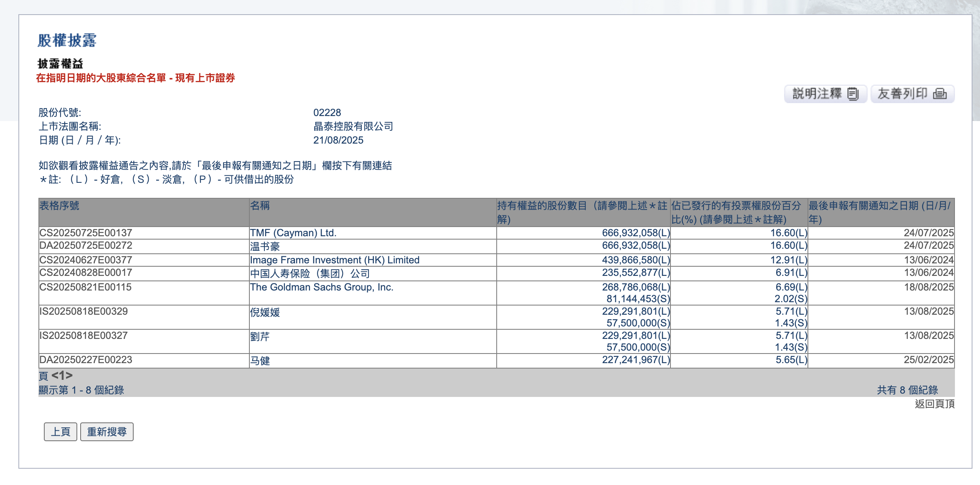This screenshot has width=980, height=485.
Task: Open form DA20250725E00272 link
Action: (86, 245)
